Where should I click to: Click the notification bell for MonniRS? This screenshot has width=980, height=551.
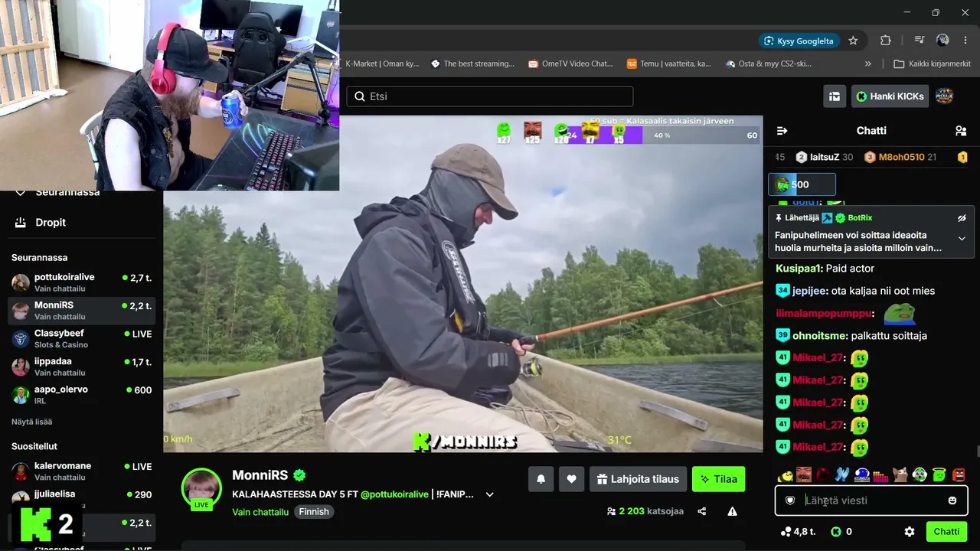pyautogui.click(x=541, y=479)
